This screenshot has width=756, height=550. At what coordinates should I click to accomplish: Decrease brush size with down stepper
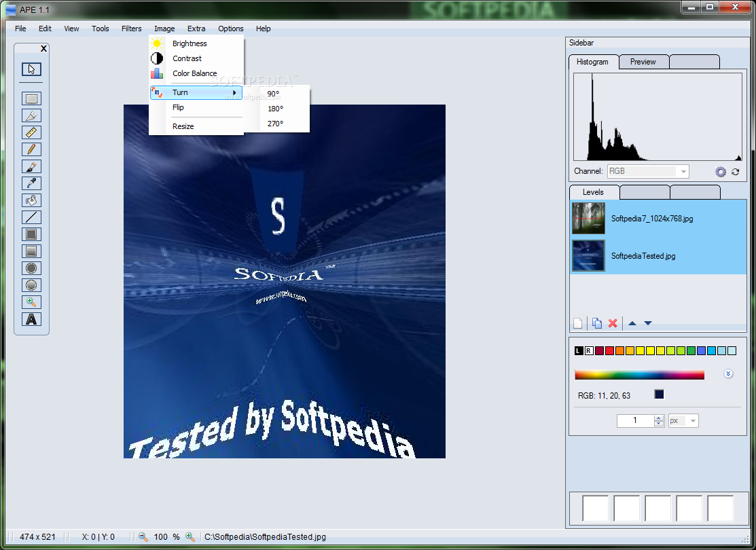point(659,424)
